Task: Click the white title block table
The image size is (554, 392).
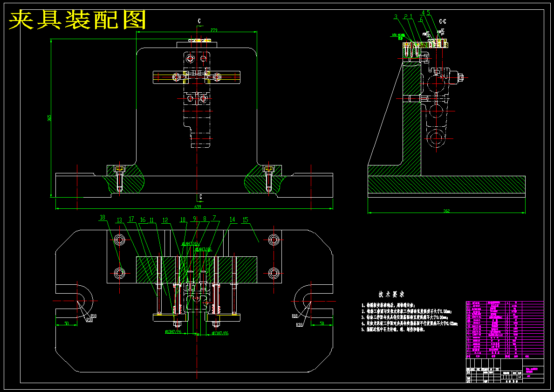Action: click(x=505, y=371)
